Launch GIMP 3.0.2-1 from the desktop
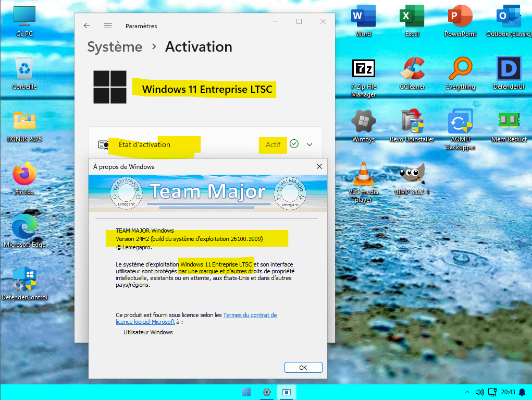 click(412, 178)
